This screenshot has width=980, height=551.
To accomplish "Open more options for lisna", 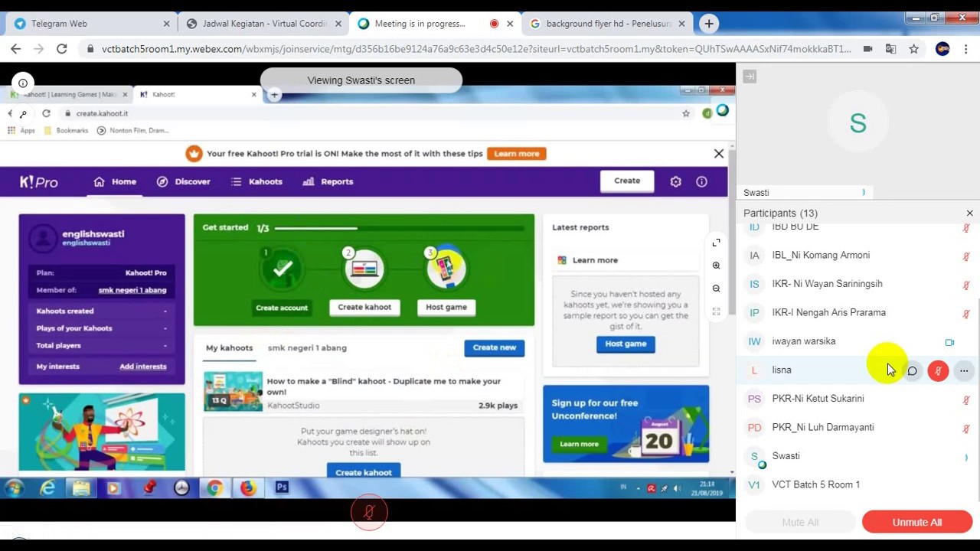I will click(x=964, y=371).
